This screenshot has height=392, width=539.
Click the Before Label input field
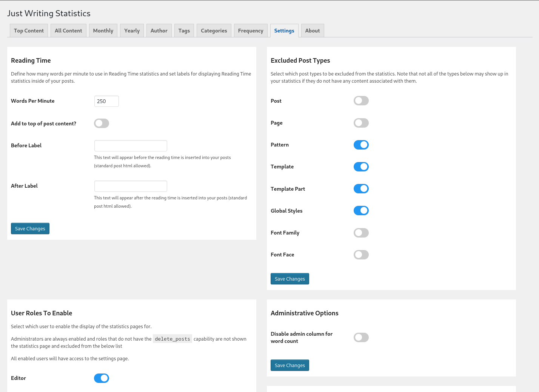(131, 146)
